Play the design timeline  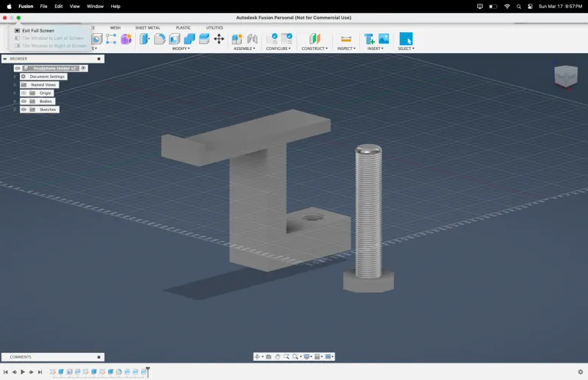[23, 372]
